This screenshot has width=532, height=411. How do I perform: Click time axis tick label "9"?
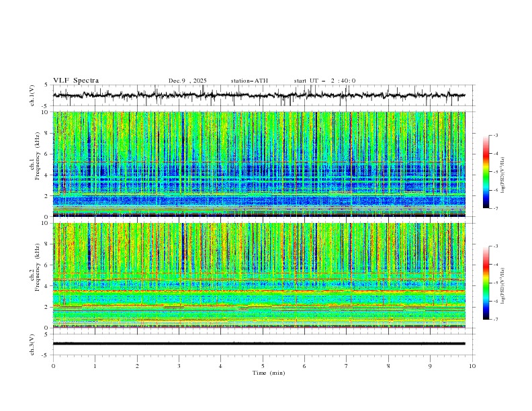430,366
